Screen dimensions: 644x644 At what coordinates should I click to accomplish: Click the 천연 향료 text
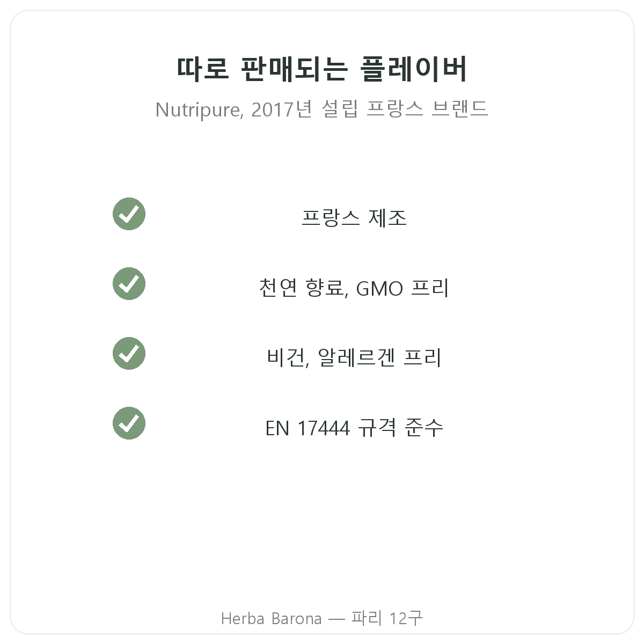point(303,288)
